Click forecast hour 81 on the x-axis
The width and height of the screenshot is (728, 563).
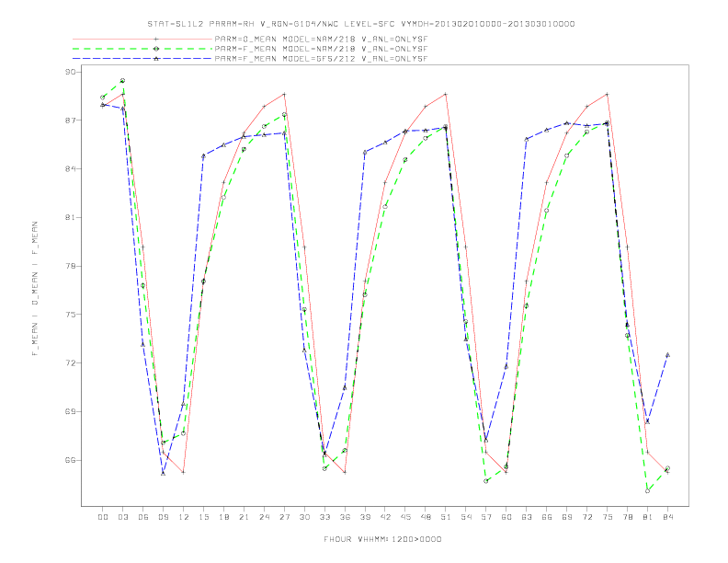pyautogui.click(x=648, y=517)
